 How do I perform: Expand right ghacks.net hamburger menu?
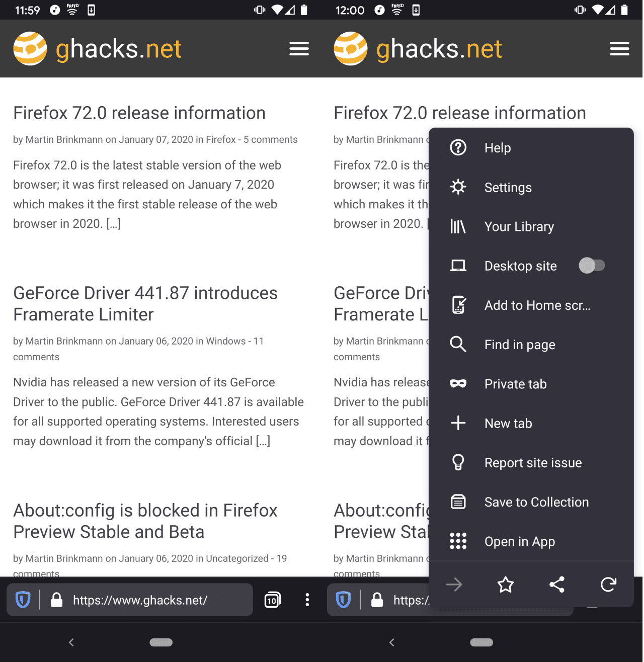(619, 49)
